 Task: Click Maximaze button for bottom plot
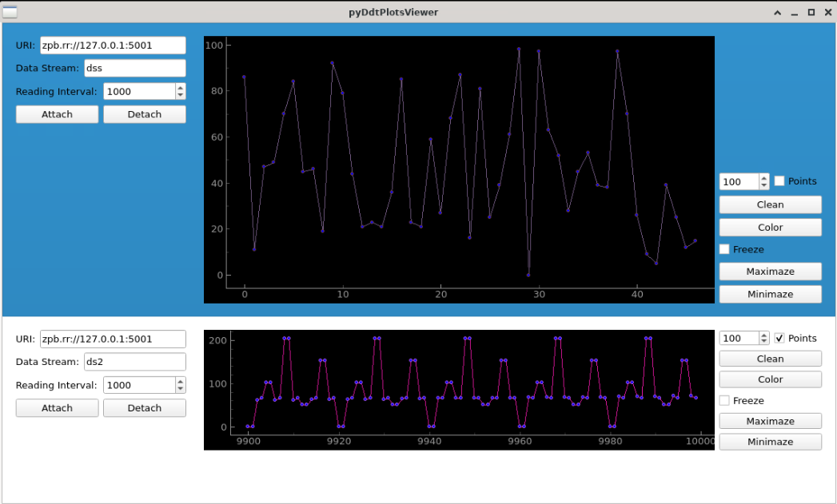point(771,422)
